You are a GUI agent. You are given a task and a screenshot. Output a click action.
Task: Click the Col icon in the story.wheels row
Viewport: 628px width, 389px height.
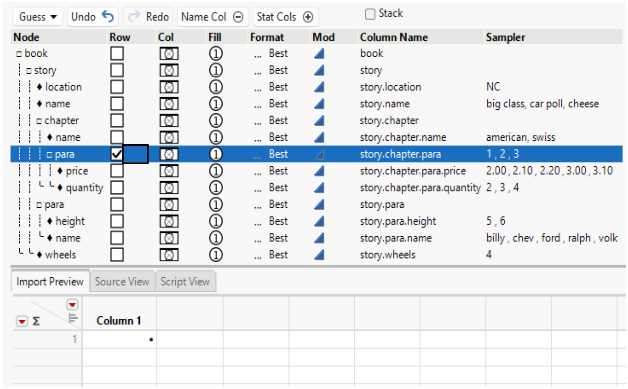(x=169, y=255)
